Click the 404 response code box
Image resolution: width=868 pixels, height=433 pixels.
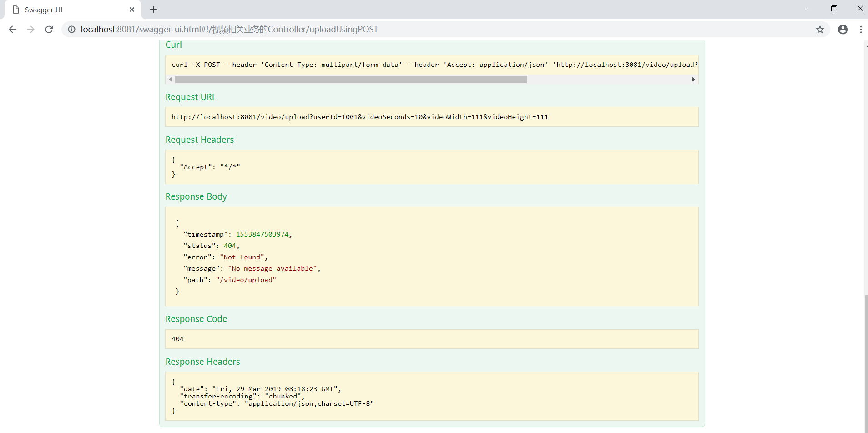431,339
